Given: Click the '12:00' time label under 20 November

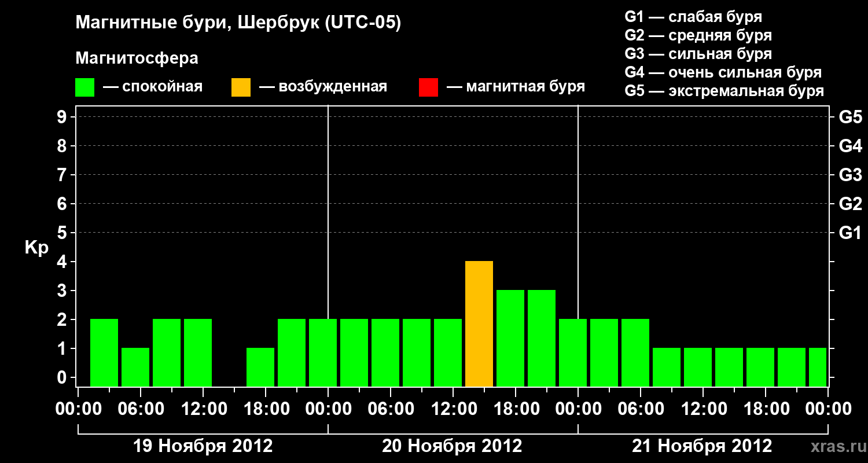Looking at the screenshot, I should coord(453,409).
